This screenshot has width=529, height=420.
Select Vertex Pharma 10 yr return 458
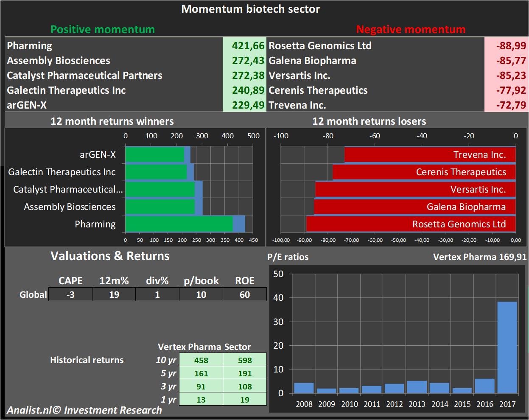(x=201, y=360)
